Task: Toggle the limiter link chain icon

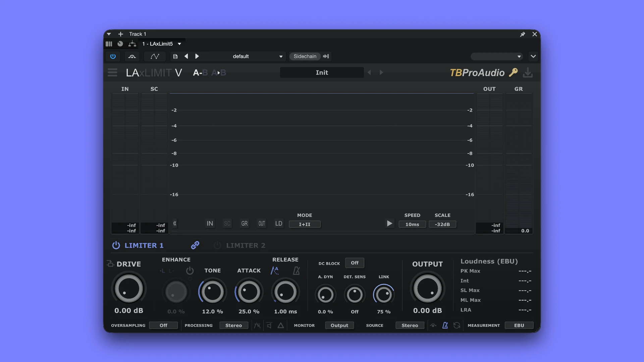Action: tap(195, 245)
